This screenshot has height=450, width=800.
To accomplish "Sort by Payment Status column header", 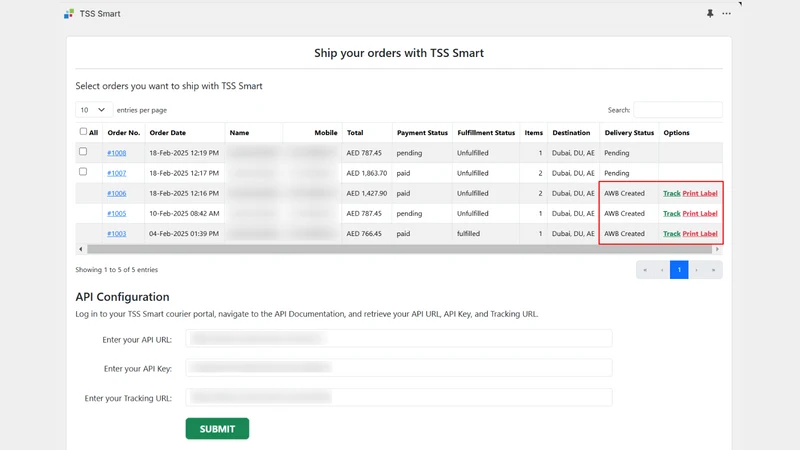I will pos(422,133).
